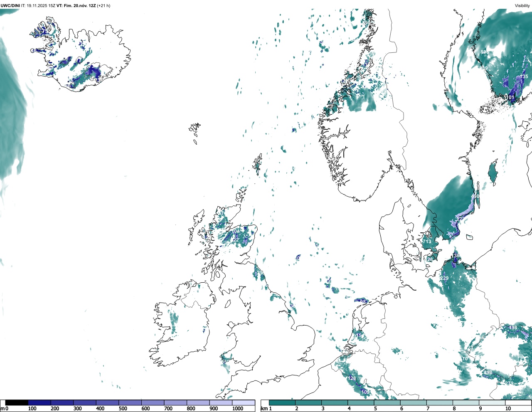The image size is (532, 412).
Task: Click the 4–5 km teal legend swatch
Action: point(361,402)
